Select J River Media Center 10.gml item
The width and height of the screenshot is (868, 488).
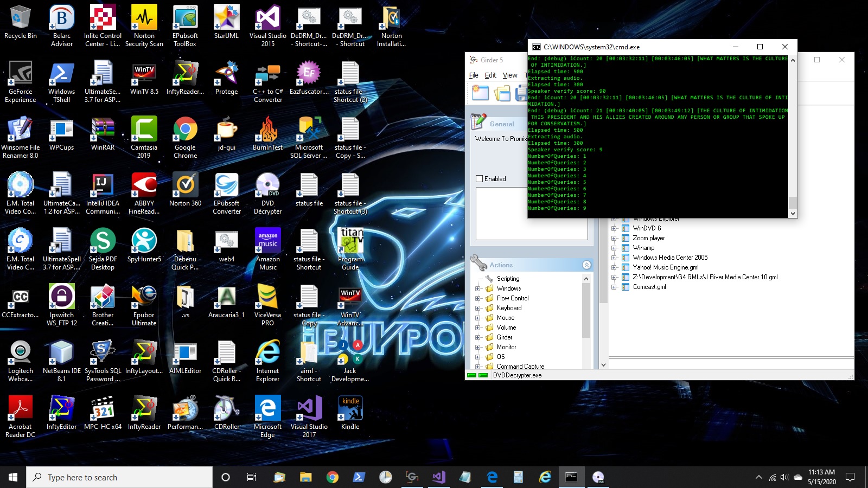pyautogui.click(x=705, y=277)
